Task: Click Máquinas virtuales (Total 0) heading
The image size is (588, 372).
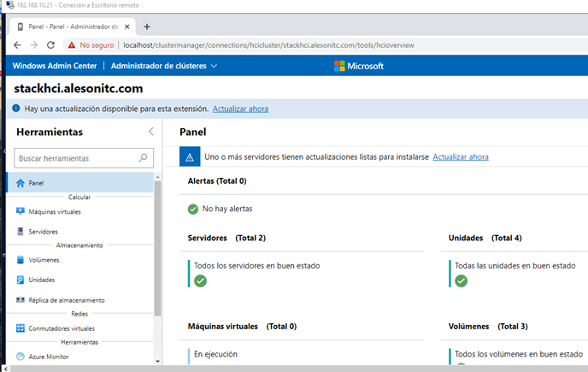Action: 242,327
